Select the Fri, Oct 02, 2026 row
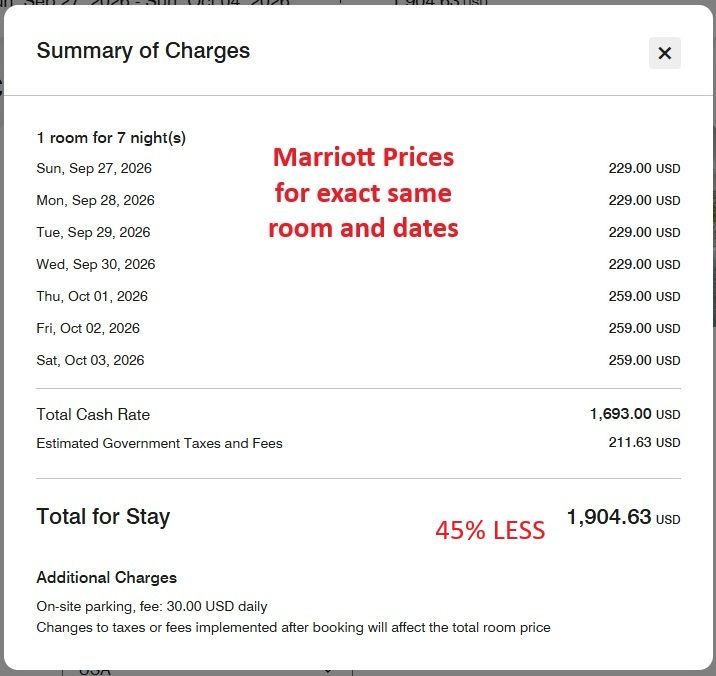The height and width of the screenshot is (676, 716). (358, 328)
